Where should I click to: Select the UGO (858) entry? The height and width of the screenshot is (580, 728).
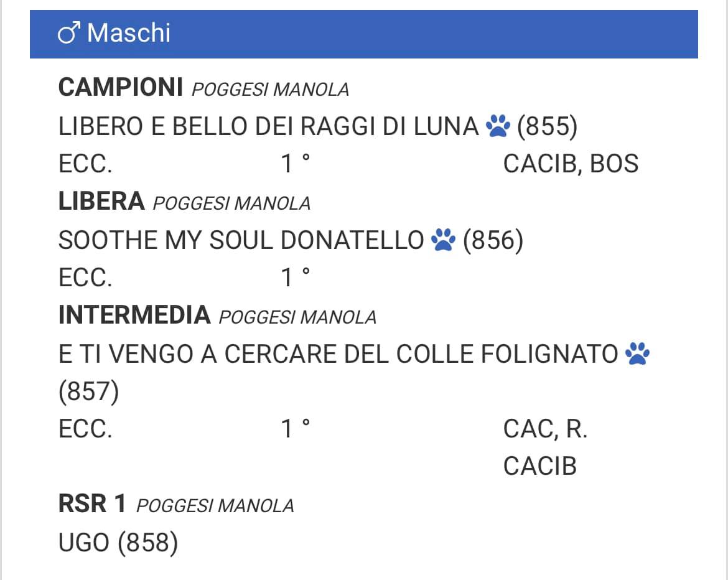point(118,543)
